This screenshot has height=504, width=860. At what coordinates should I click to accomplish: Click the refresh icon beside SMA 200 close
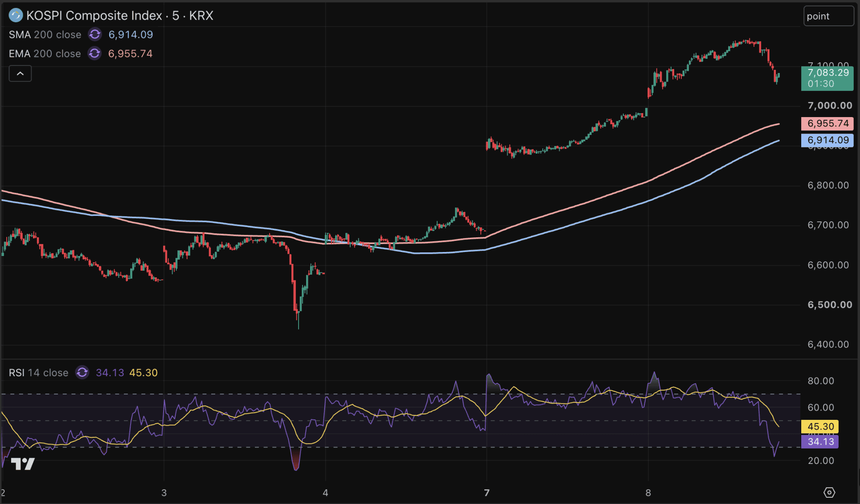tap(94, 34)
